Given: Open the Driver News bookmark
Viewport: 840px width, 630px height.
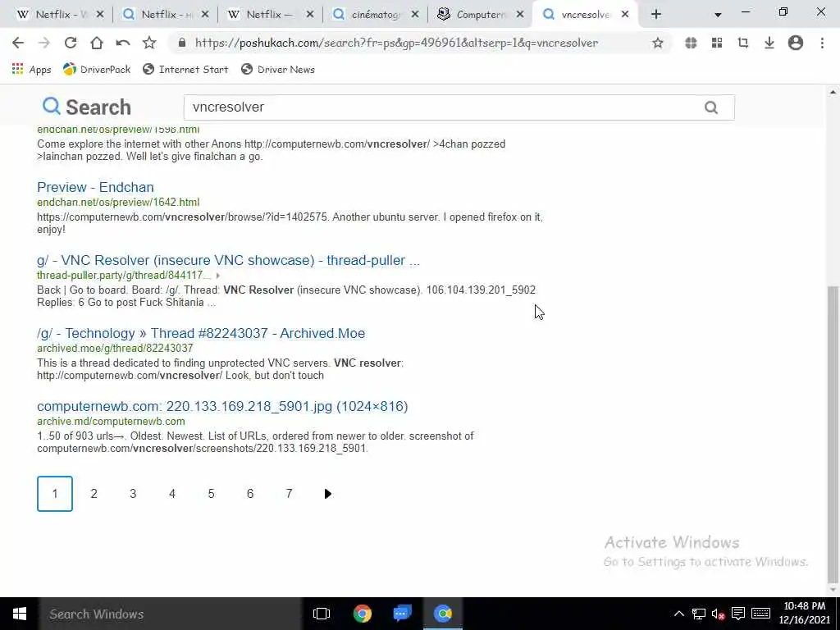Looking at the screenshot, I should click(278, 69).
